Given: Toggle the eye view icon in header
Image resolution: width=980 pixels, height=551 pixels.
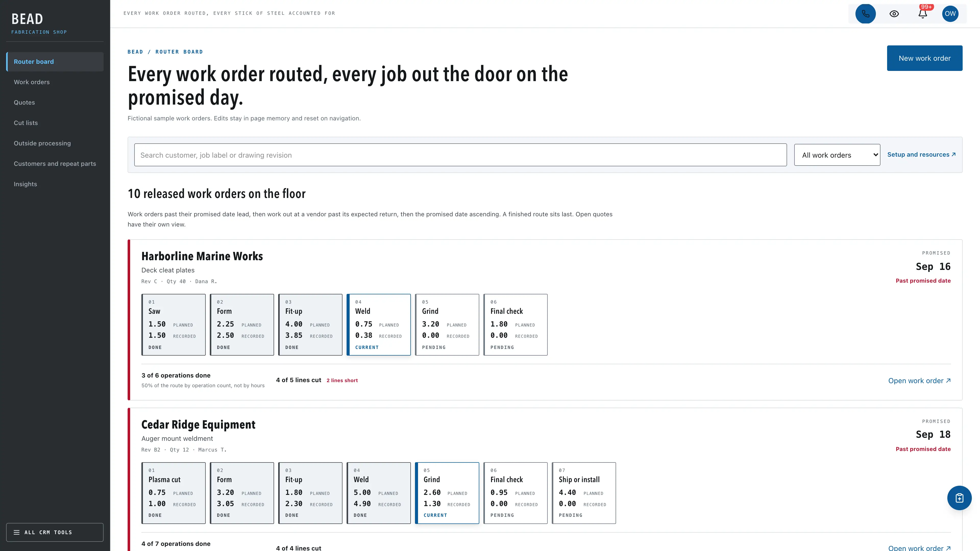Looking at the screenshot, I should coord(894,14).
